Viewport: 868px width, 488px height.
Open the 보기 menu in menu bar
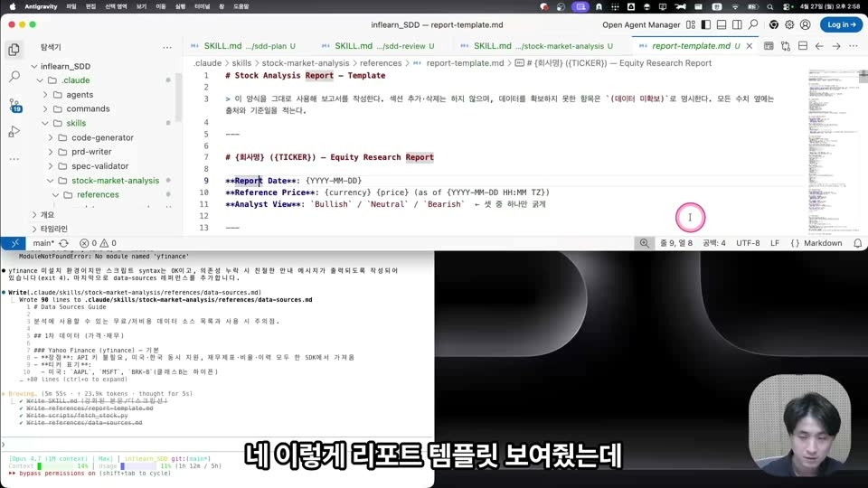[x=142, y=6]
